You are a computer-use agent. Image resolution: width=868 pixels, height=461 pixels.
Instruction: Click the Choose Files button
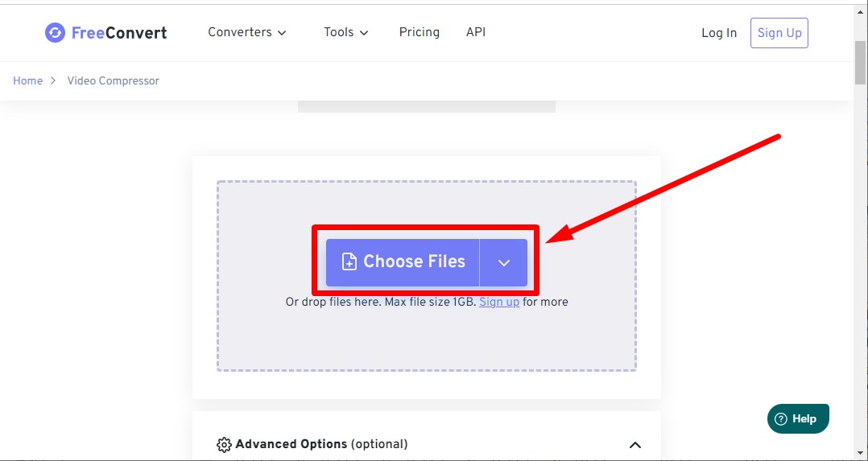(x=403, y=262)
